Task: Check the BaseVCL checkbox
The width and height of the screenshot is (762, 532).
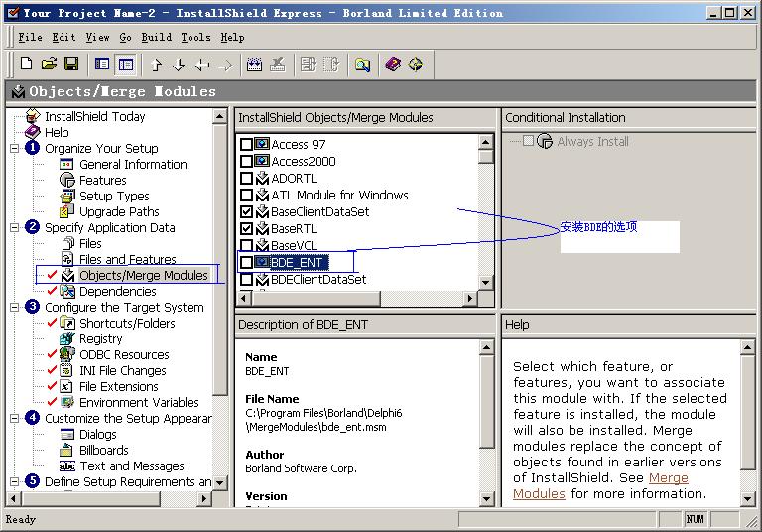Action: click(x=246, y=245)
